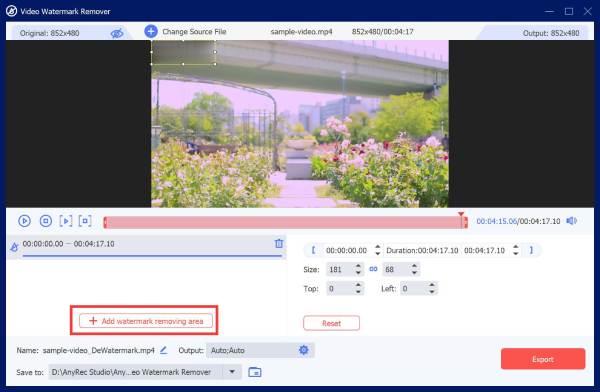
Task: Edit output file name with pencil icon
Action: (163, 350)
